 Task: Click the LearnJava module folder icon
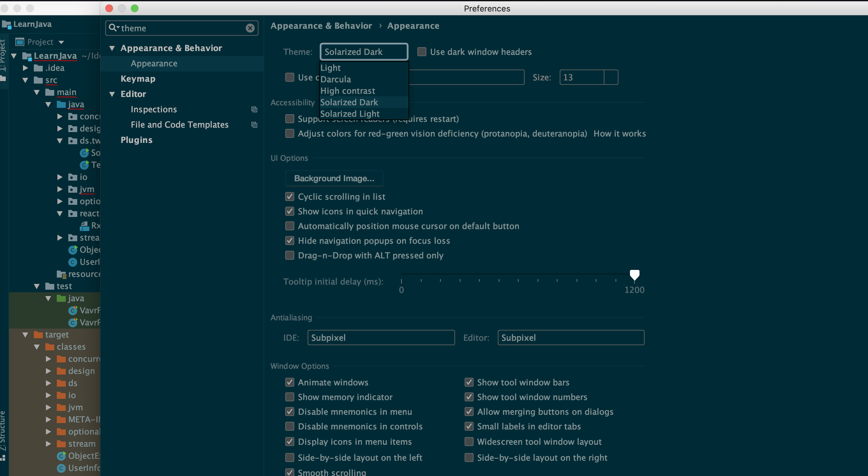pyautogui.click(x=26, y=56)
